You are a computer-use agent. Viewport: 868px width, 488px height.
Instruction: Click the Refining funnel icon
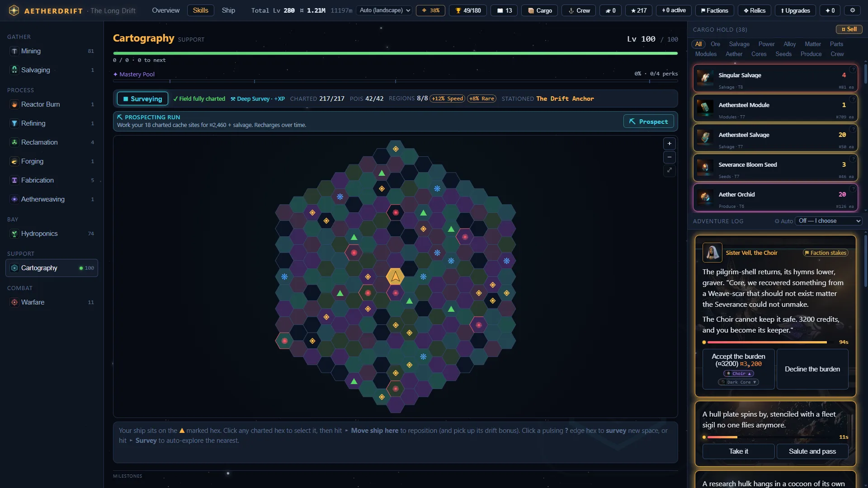(x=14, y=123)
